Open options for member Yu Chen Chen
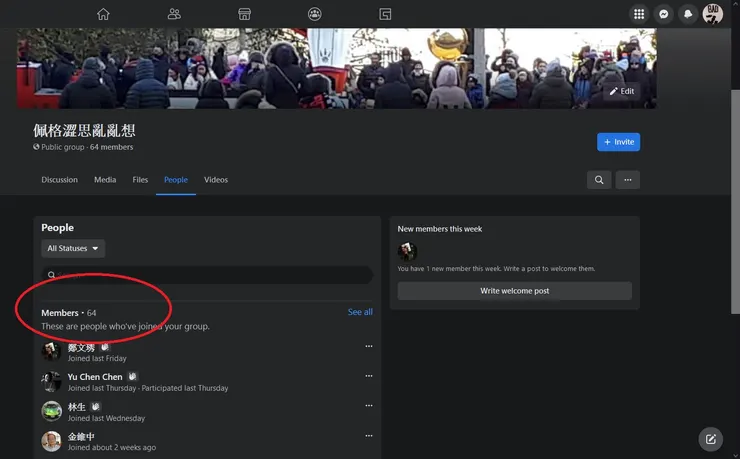Viewport: 740px width, 459px height. [x=369, y=376]
